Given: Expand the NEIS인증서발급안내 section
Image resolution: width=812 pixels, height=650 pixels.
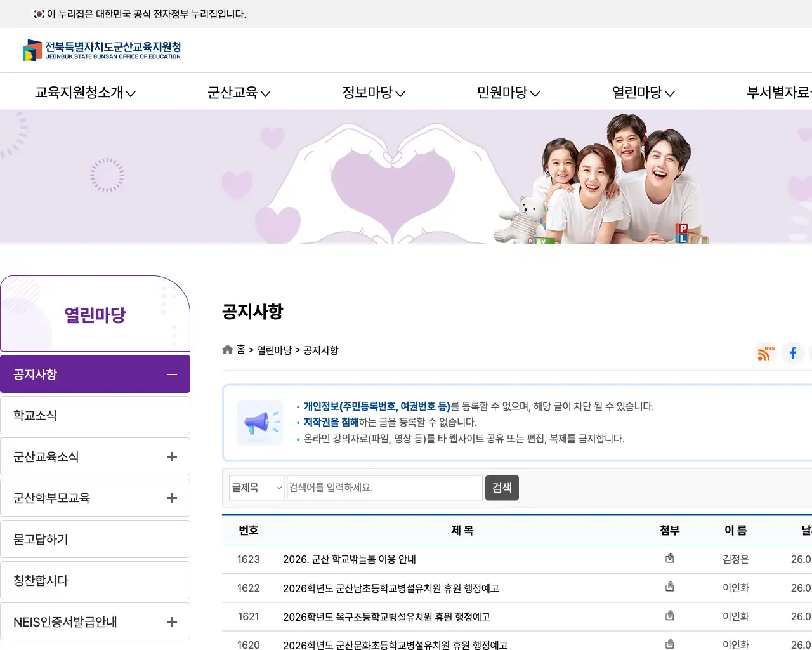Looking at the screenshot, I should [171, 621].
